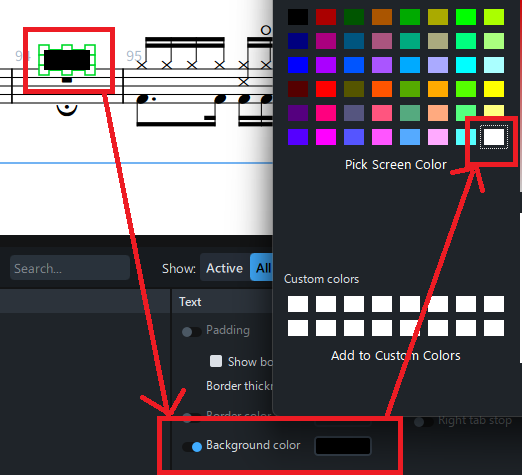Viewport: 522px width, 475px height.
Task: Pick the dark green color swatch
Action: point(354,17)
